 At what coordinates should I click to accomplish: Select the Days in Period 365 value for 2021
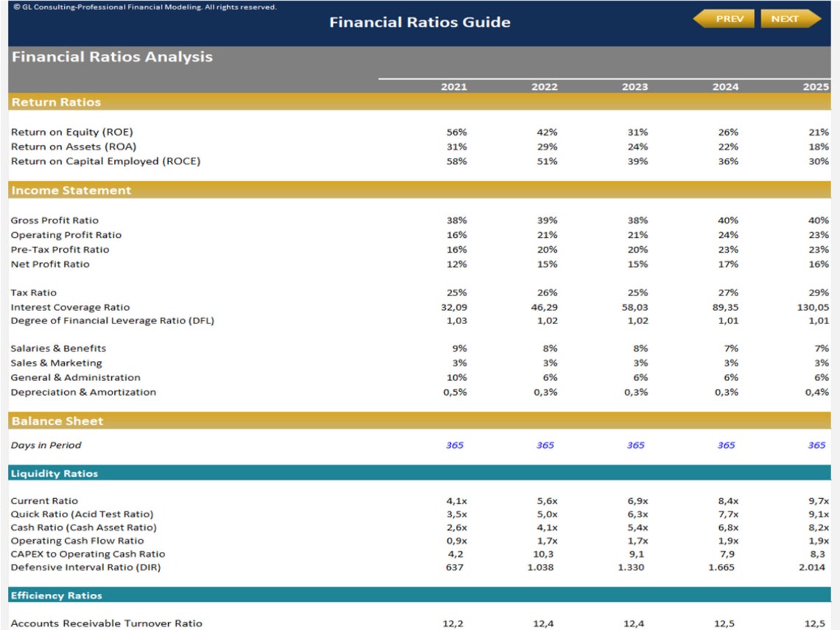pos(455,445)
